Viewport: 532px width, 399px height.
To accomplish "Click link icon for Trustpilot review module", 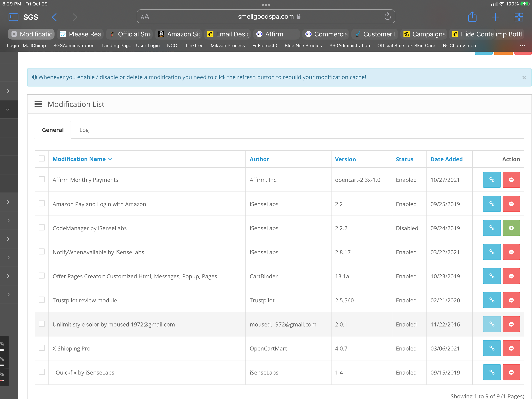I will [492, 300].
